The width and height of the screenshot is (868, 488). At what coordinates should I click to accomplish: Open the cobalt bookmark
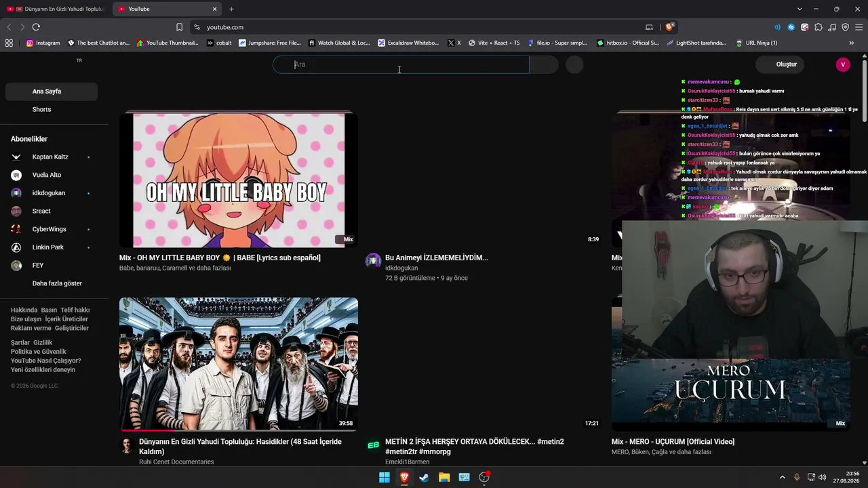click(x=219, y=43)
